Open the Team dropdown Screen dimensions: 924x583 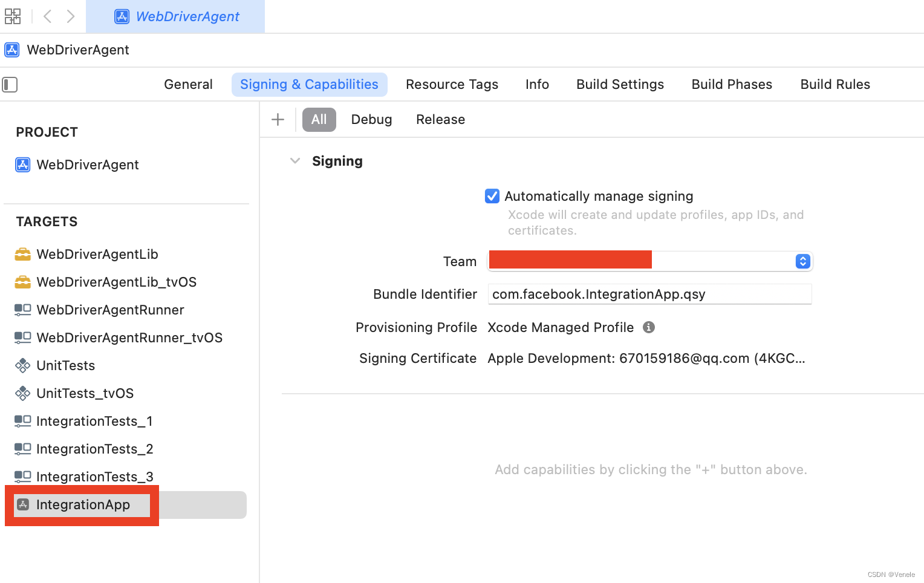802,261
